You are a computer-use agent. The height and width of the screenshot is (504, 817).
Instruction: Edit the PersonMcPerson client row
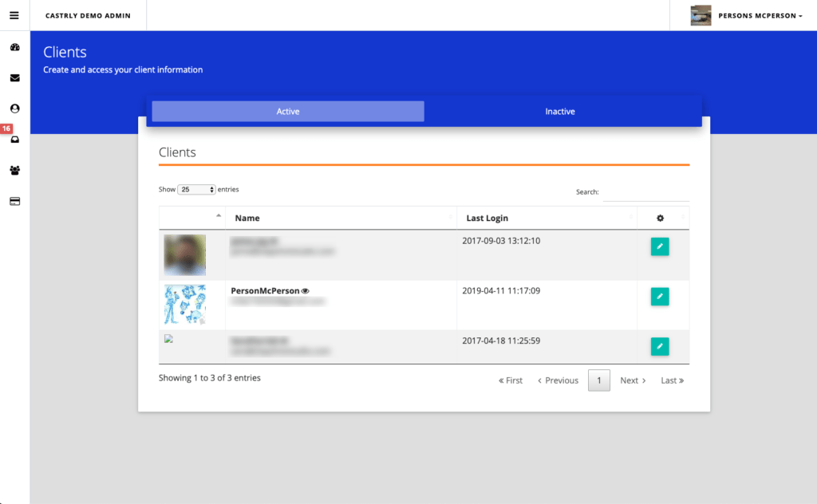click(x=660, y=296)
